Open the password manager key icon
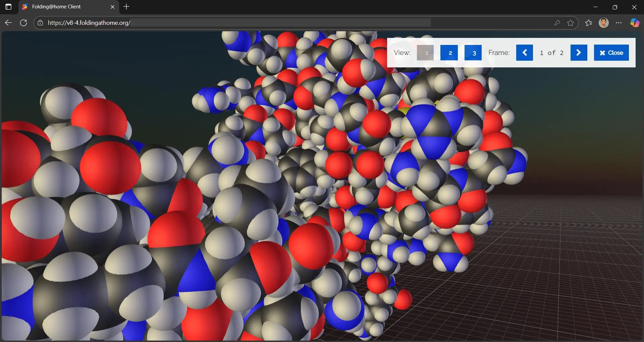The height and width of the screenshot is (342, 644). pyautogui.click(x=557, y=23)
